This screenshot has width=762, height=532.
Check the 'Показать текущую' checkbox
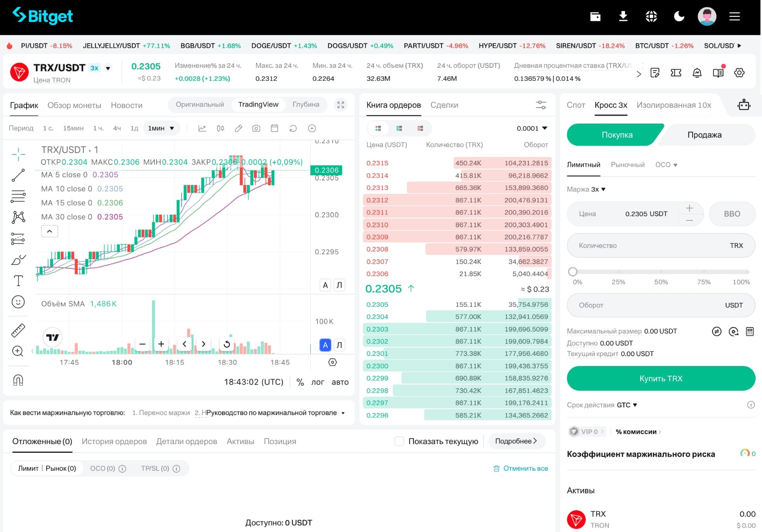399,441
